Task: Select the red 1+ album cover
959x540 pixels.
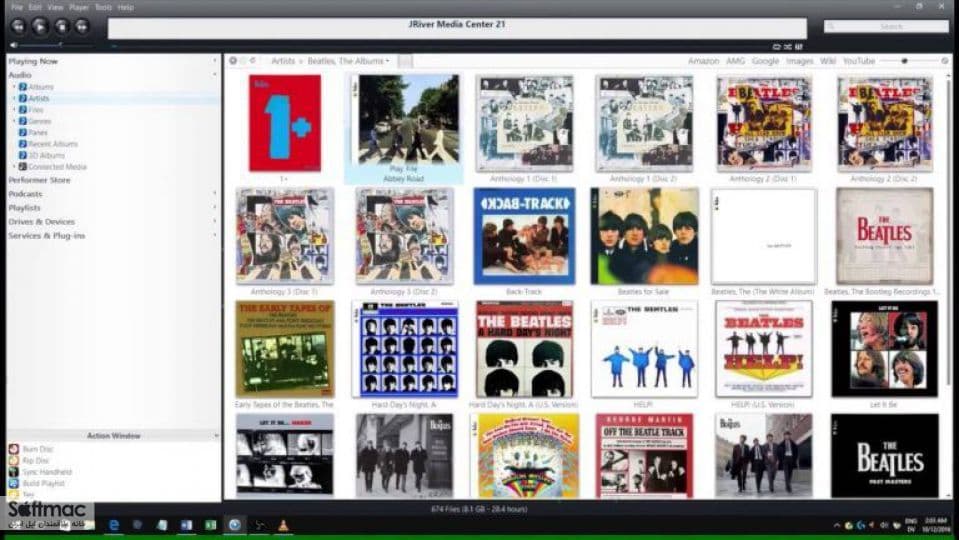Action: pos(284,123)
